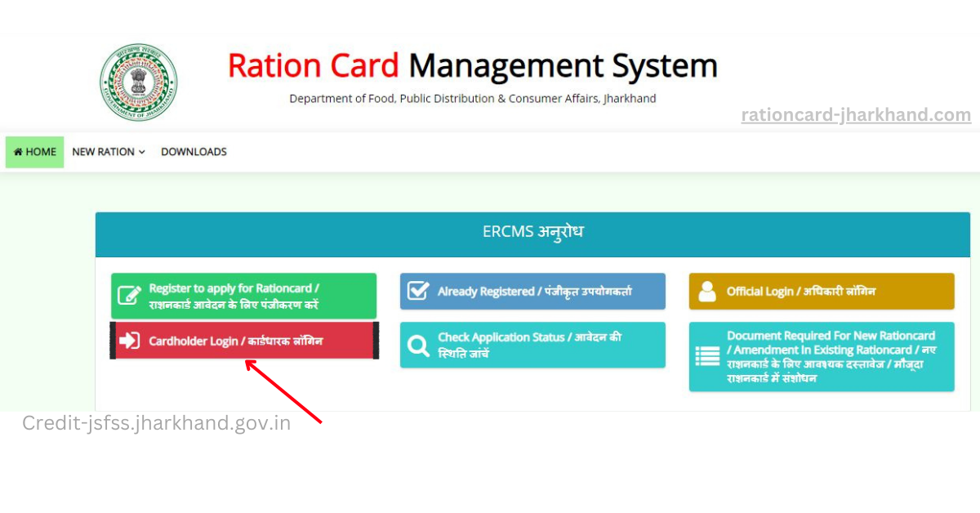Click Check Application Status button
Screen dimensions: 980x513
tap(532, 345)
